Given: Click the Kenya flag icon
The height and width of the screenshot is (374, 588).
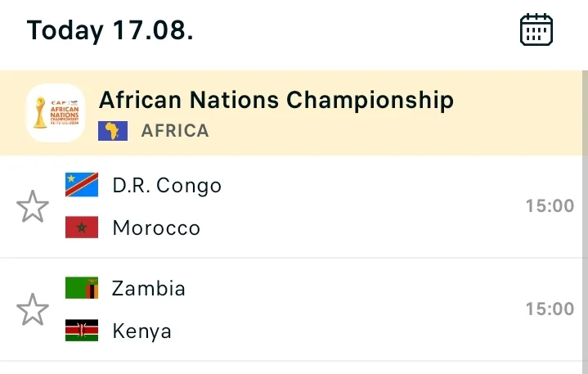Looking at the screenshot, I should [82, 330].
